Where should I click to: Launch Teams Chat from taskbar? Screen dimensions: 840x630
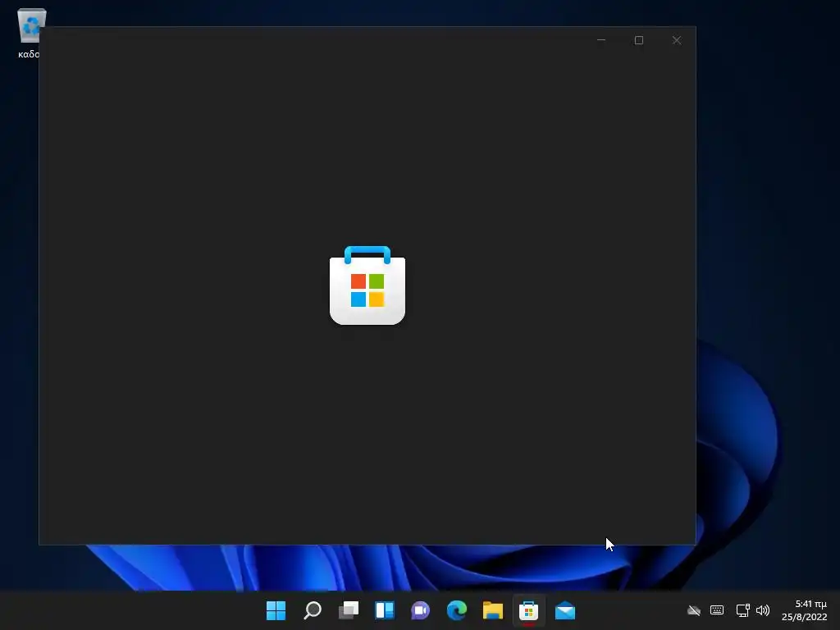(421, 610)
